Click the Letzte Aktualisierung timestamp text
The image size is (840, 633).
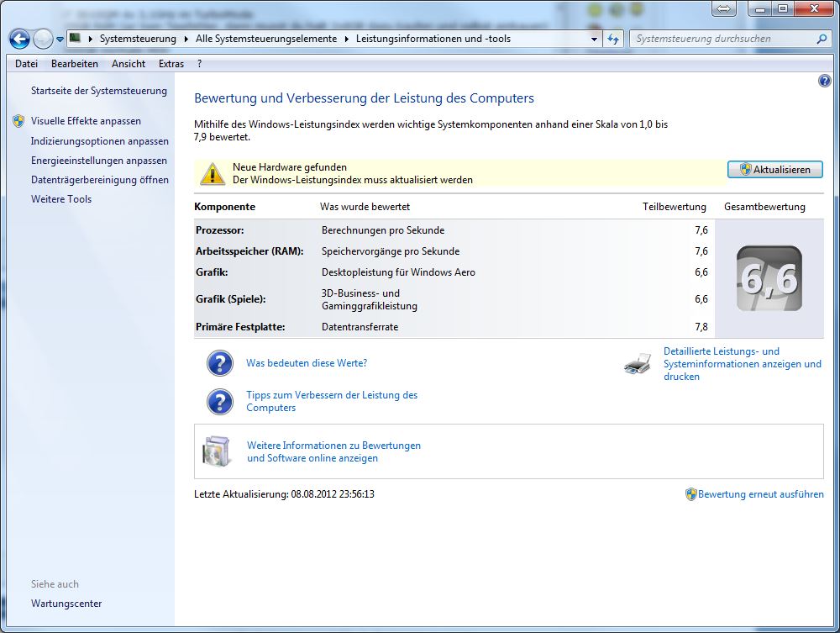284,494
